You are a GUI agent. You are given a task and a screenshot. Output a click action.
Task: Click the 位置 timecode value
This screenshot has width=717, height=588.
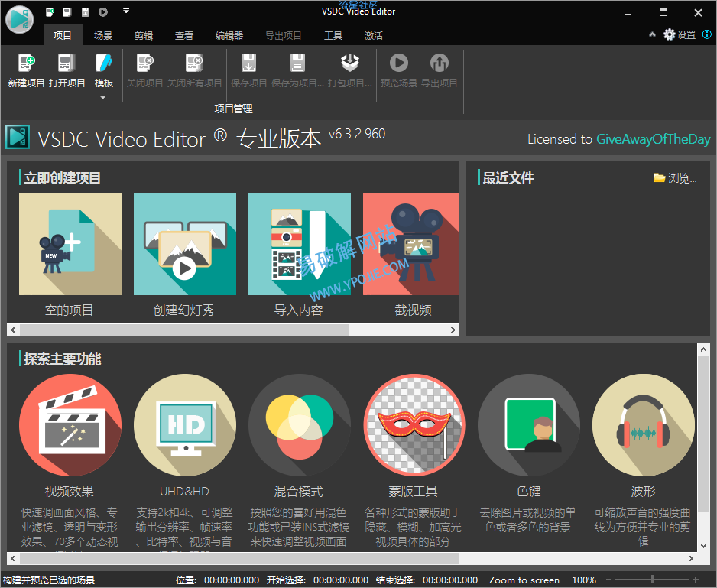(232, 580)
